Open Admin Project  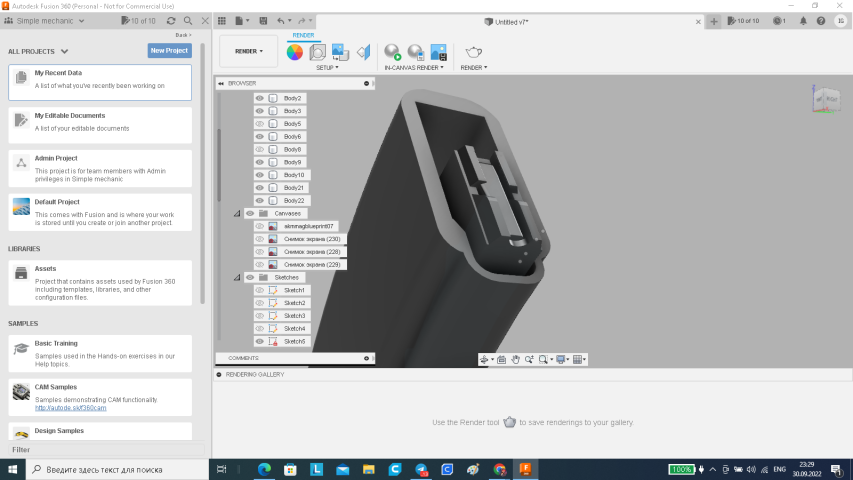(100, 169)
